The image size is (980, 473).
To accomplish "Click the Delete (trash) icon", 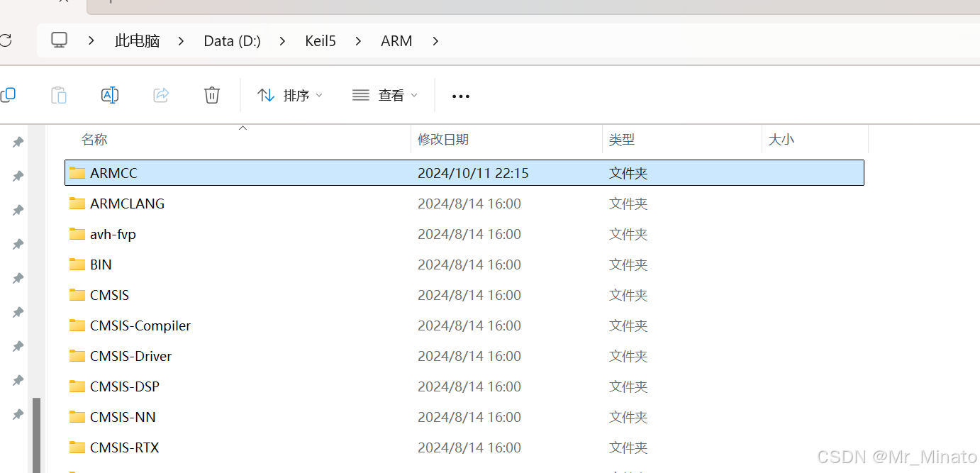I will point(211,94).
